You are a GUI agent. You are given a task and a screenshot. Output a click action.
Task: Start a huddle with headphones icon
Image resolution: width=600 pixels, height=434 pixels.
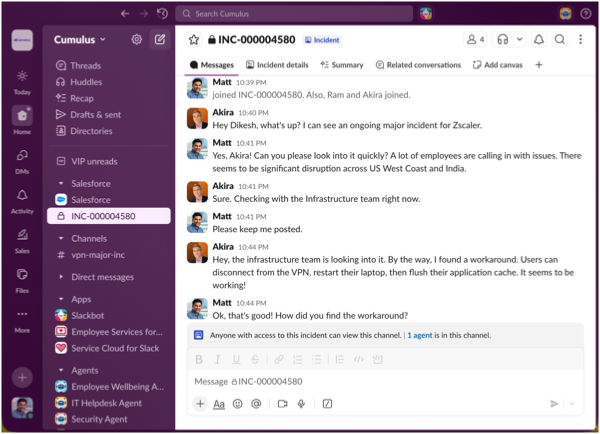click(502, 39)
